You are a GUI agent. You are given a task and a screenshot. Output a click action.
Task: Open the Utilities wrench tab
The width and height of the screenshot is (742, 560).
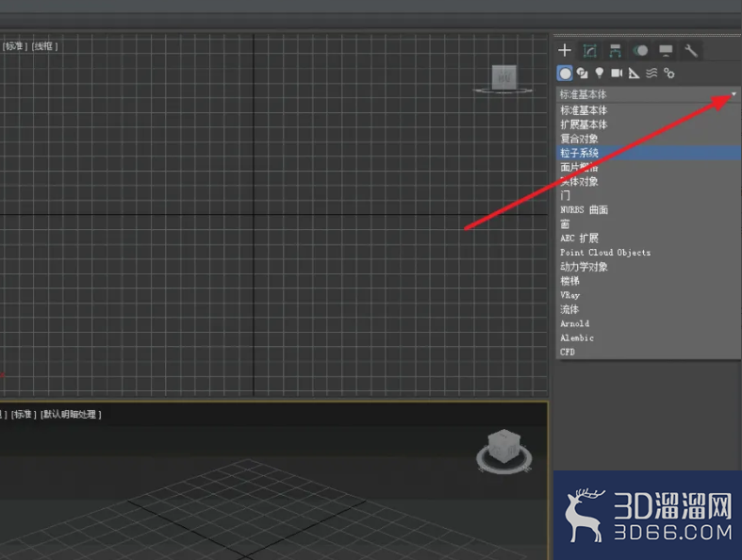(x=691, y=51)
